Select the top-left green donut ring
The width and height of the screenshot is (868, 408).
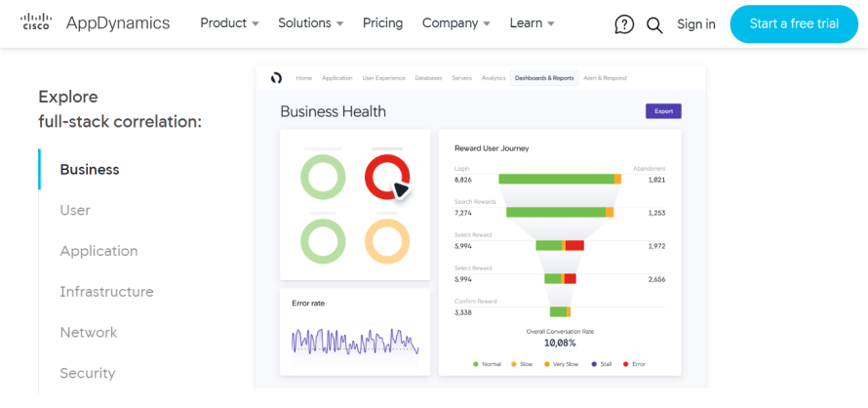click(x=323, y=178)
